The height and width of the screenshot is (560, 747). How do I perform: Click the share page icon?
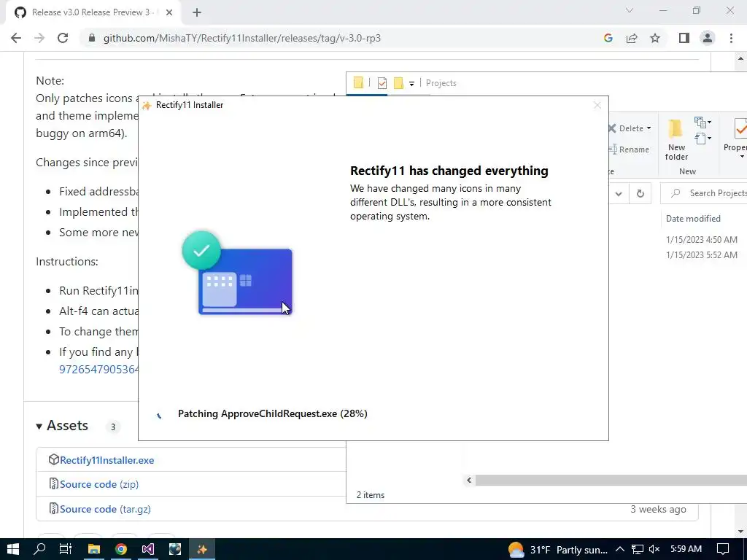pos(632,38)
